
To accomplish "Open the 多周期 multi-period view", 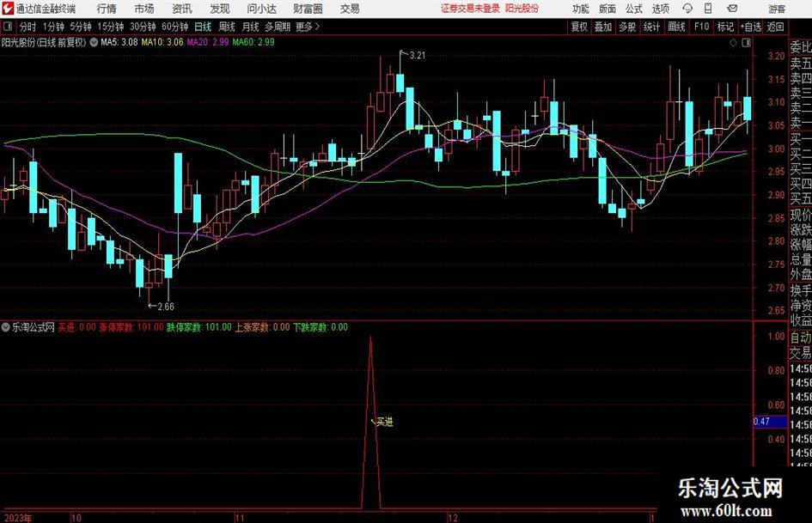I will point(278,27).
